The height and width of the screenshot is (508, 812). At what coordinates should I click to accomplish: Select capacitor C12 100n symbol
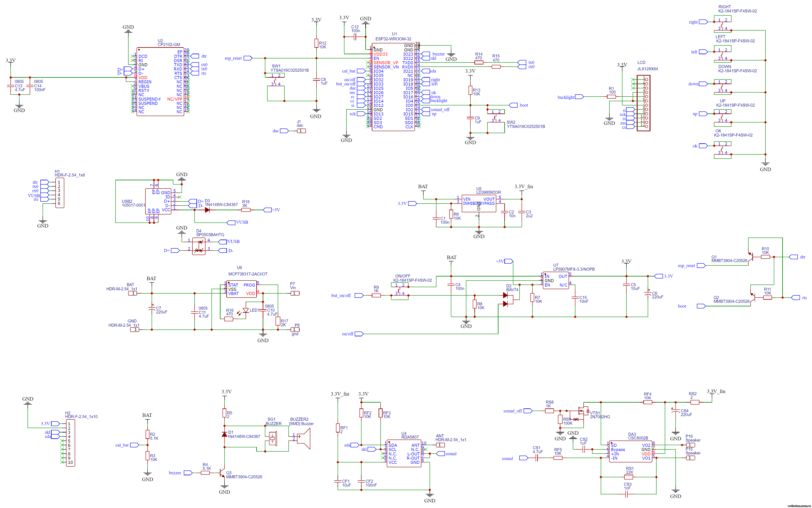(355, 37)
